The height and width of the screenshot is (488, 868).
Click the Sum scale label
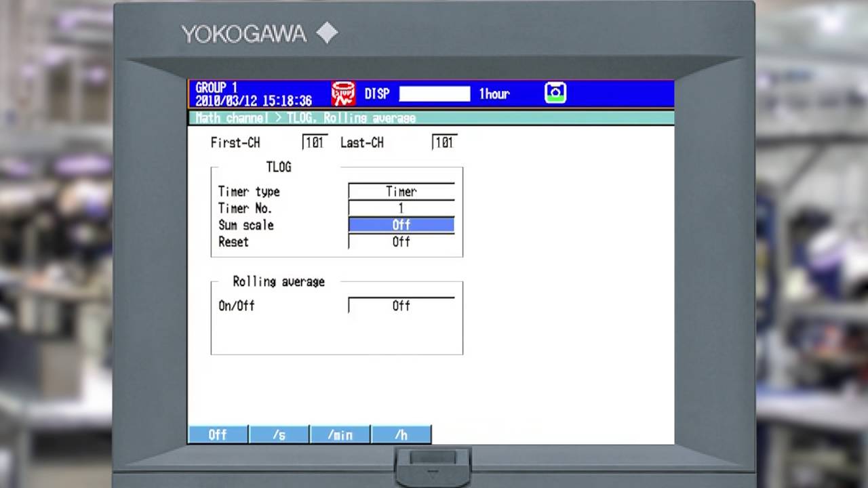coord(246,225)
